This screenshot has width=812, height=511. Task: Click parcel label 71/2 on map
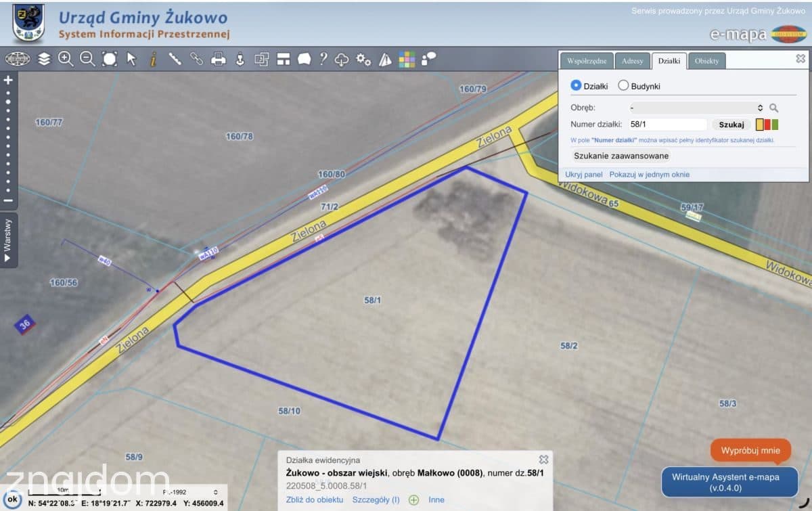(x=330, y=206)
